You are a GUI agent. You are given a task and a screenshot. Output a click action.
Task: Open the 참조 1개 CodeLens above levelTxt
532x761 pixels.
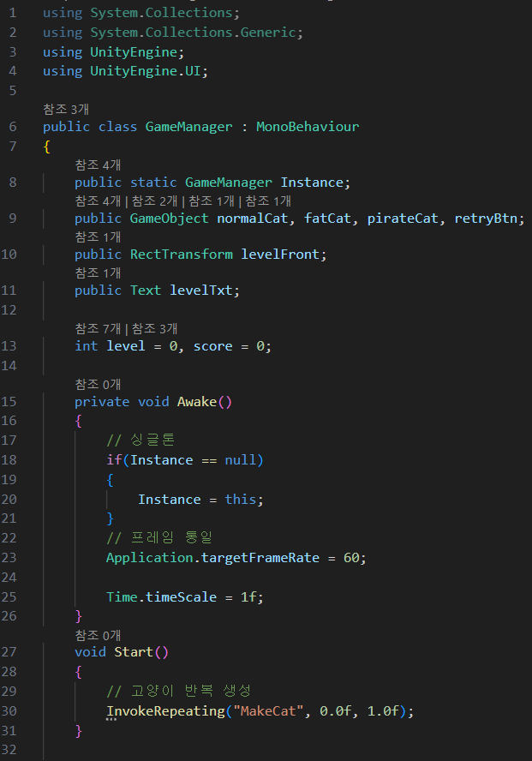tap(98, 273)
